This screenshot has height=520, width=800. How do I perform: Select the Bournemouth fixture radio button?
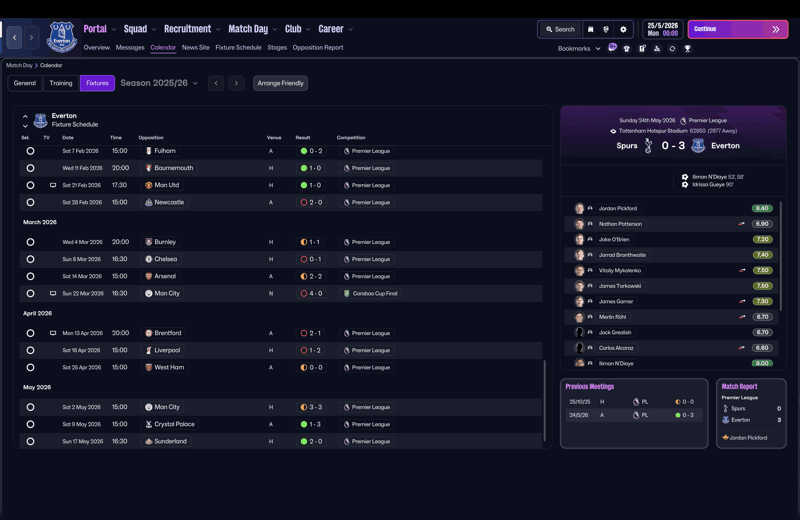coord(31,168)
